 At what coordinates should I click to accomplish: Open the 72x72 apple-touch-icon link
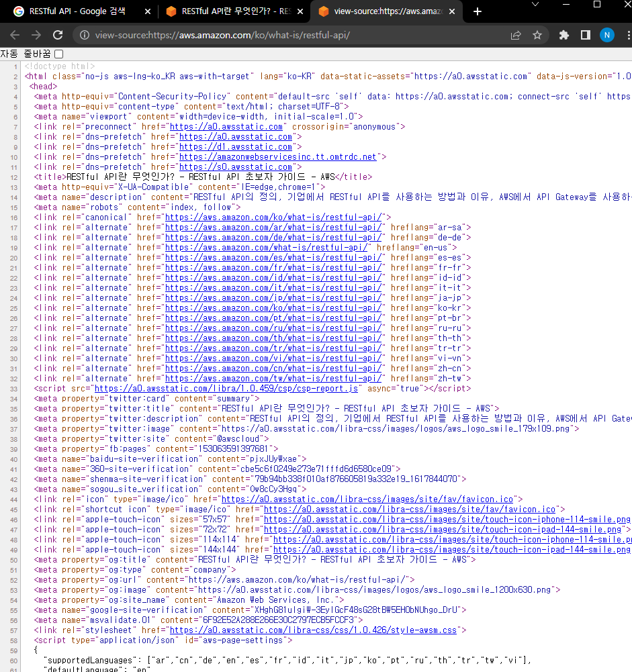443,530
